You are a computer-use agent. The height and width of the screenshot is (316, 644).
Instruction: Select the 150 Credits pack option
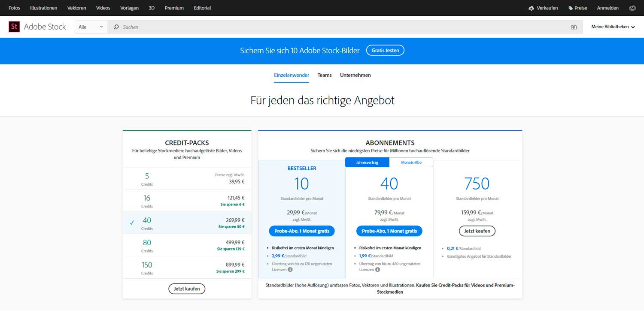click(187, 268)
